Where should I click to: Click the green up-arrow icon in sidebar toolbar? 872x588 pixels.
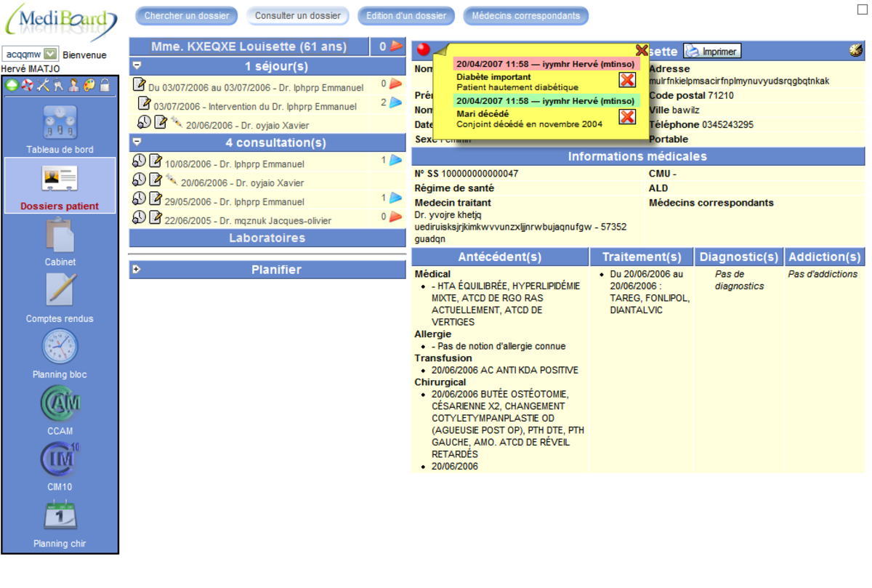tap(12, 86)
